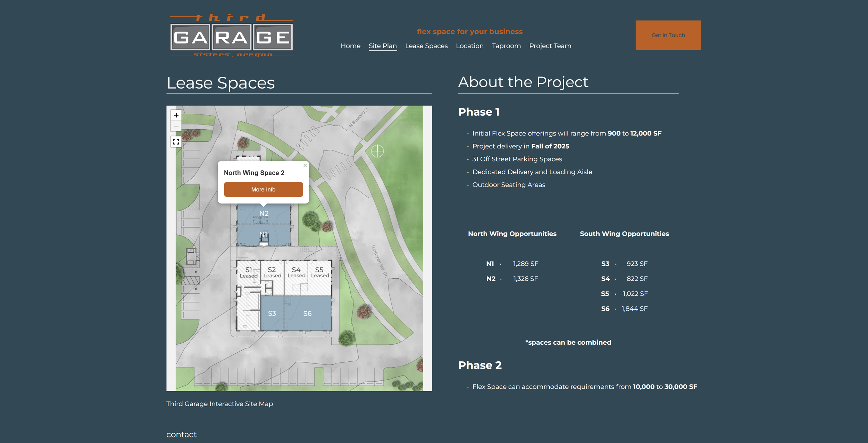Select space S3 on the site map

(272, 313)
